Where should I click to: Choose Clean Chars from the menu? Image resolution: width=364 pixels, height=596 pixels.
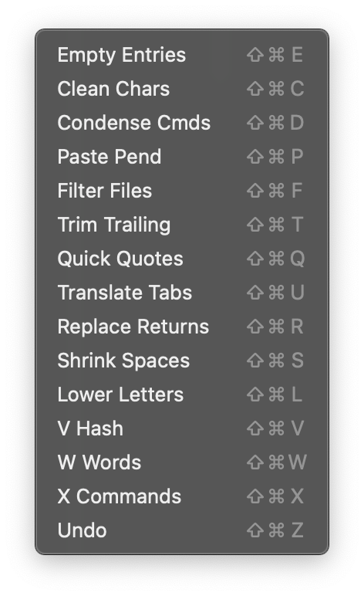click(x=182, y=89)
